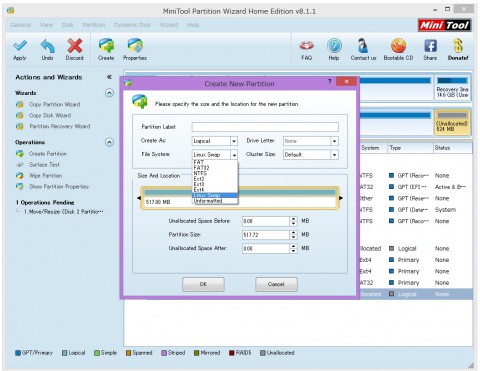Click the right handle of partition size bar
The image size is (480, 371).
(x=341, y=198)
